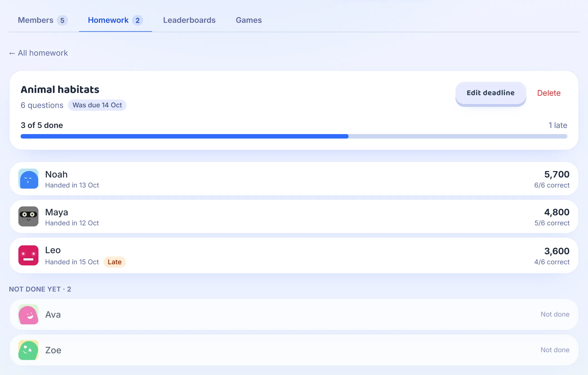The height and width of the screenshot is (375, 588).
Task: Click Zoe's name in the list
Action: (x=53, y=350)
